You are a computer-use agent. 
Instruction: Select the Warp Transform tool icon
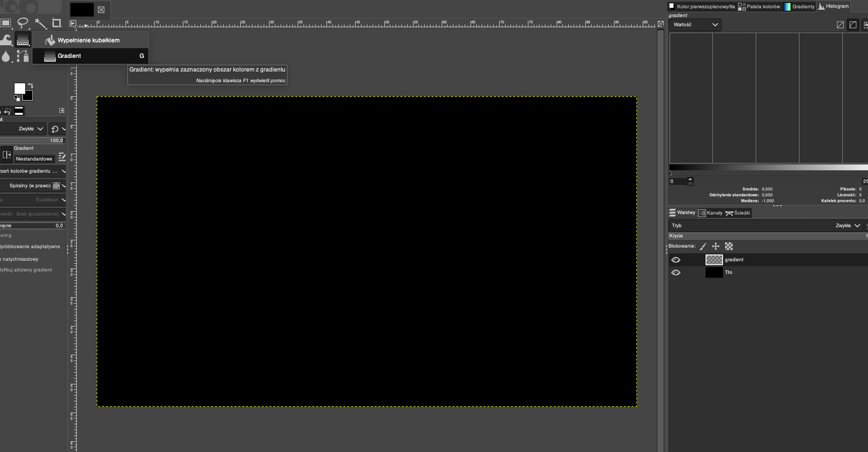coord(5,40)
